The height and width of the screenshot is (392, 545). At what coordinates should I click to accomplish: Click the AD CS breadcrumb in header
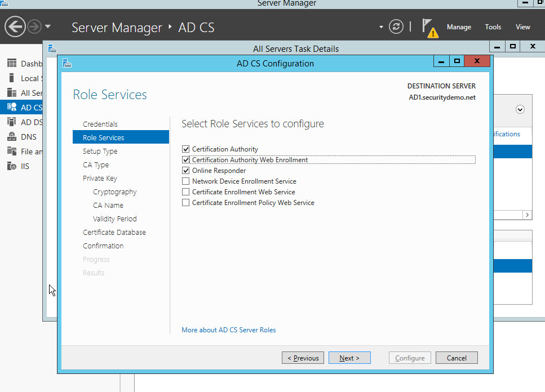click(x=196, y=28)
